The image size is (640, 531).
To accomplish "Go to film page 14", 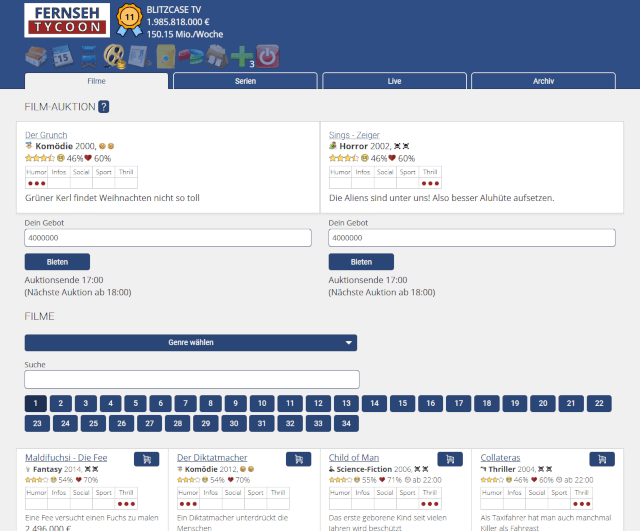I will [x=374, y=403].
